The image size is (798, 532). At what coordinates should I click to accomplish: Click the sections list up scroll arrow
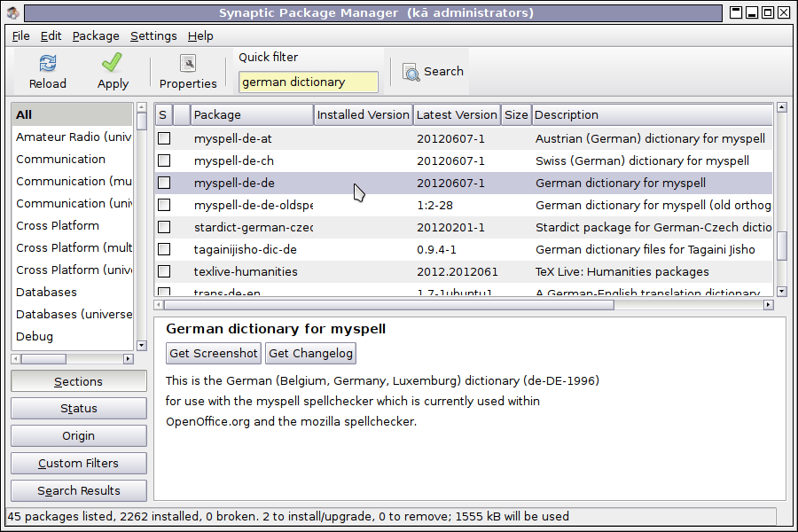(x=142, y=107)
